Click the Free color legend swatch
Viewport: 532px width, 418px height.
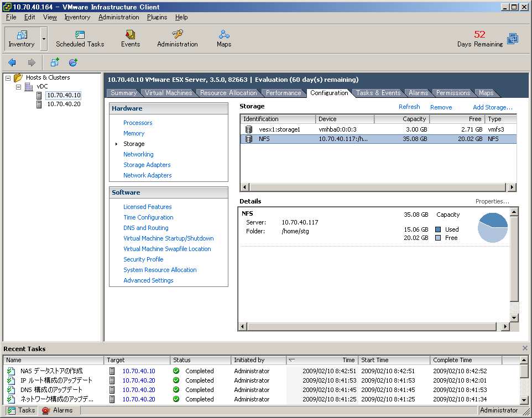(x=438, y=238)
